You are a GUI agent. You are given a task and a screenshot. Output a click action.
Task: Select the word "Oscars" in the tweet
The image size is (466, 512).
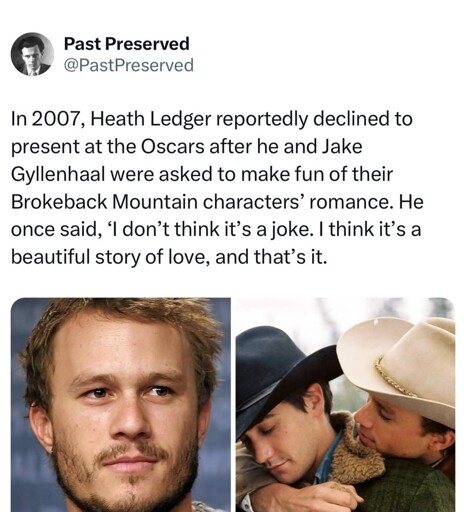coord(173,147)
